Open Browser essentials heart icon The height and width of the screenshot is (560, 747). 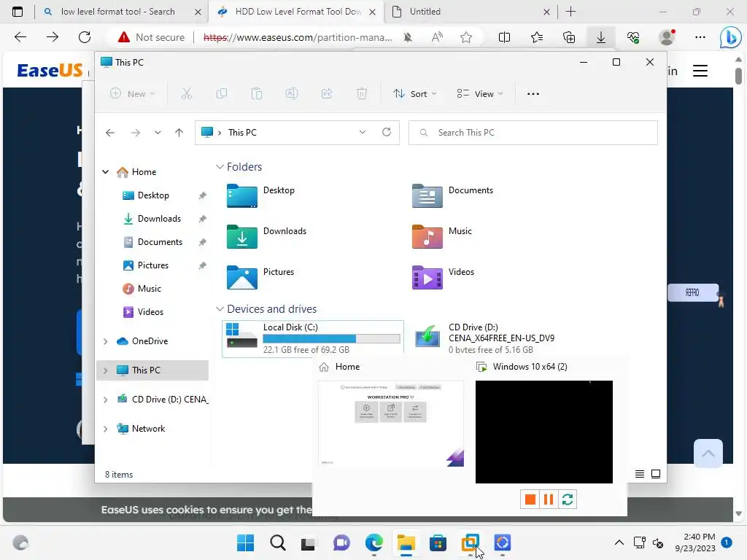click(x=633, y=37)
